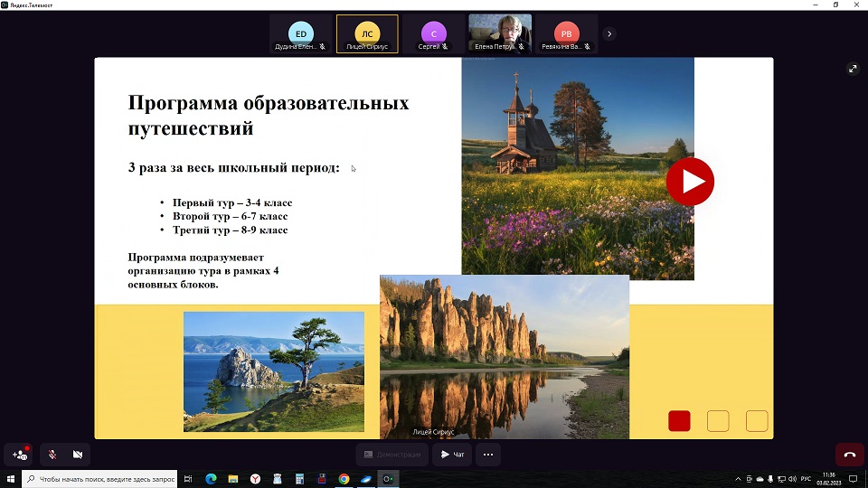Hang up the call with red phone button
Screen dimensions: 868x488
click(849, 455)
